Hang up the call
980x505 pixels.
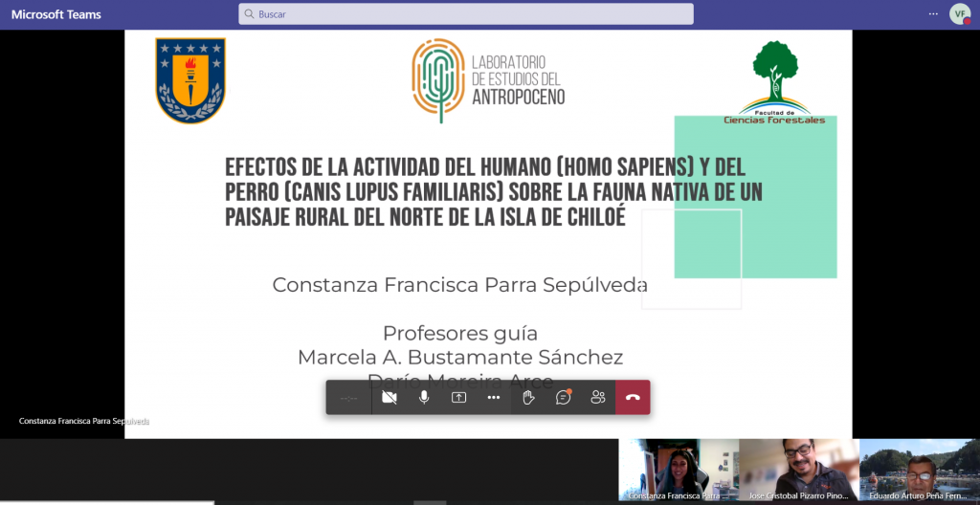(634, 398)
